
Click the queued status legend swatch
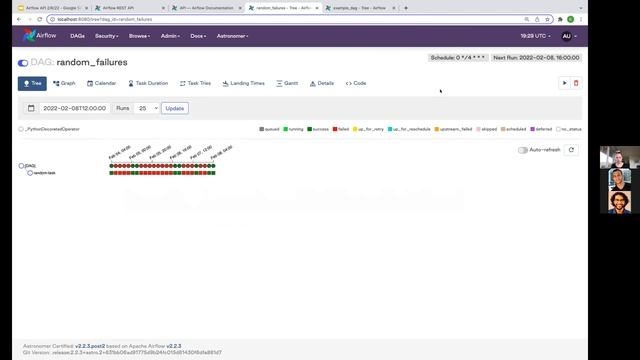click(262, 129)
